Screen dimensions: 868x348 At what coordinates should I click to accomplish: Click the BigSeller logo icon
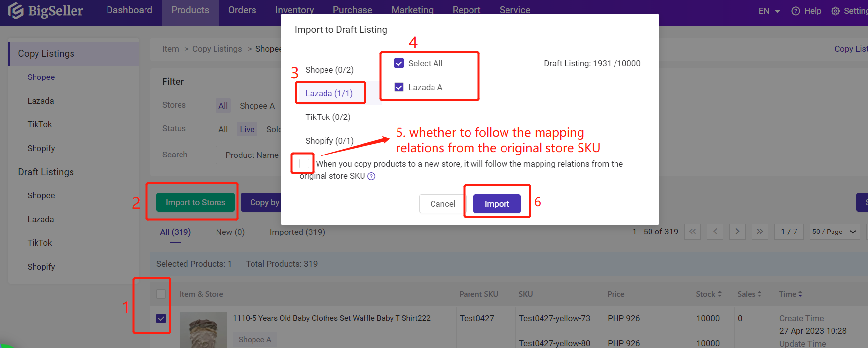pyautogui.click(x=16, y=11)
